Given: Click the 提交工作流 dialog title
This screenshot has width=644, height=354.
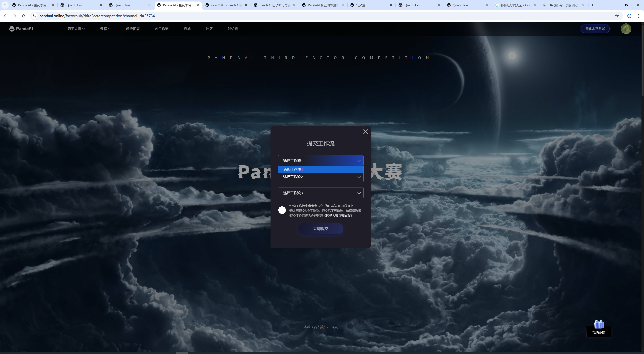Looking at the screenshot, I should coord(321,143).
